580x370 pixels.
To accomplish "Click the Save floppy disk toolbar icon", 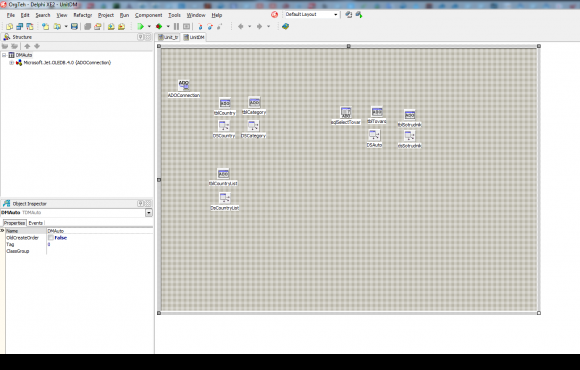I will 74,26.
